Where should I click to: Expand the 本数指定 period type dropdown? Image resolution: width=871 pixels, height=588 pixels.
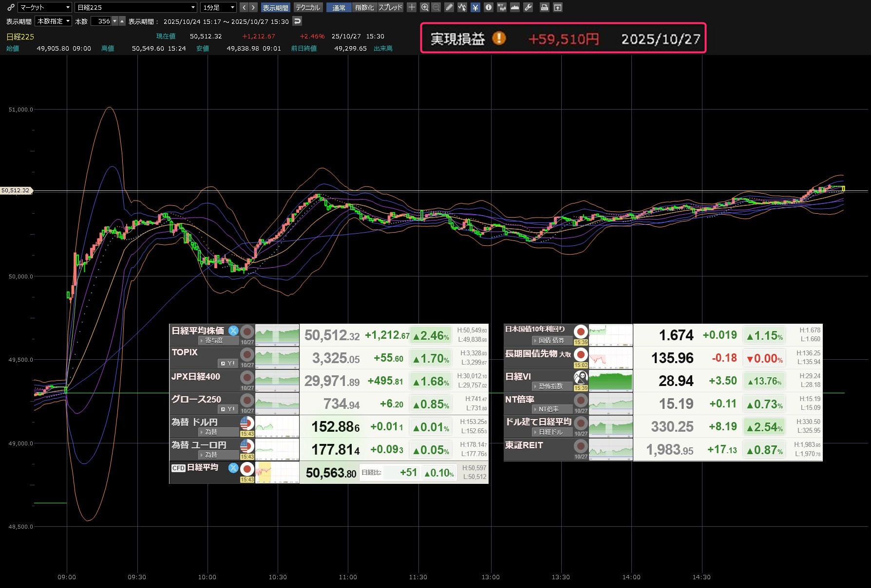click(54, 21)
